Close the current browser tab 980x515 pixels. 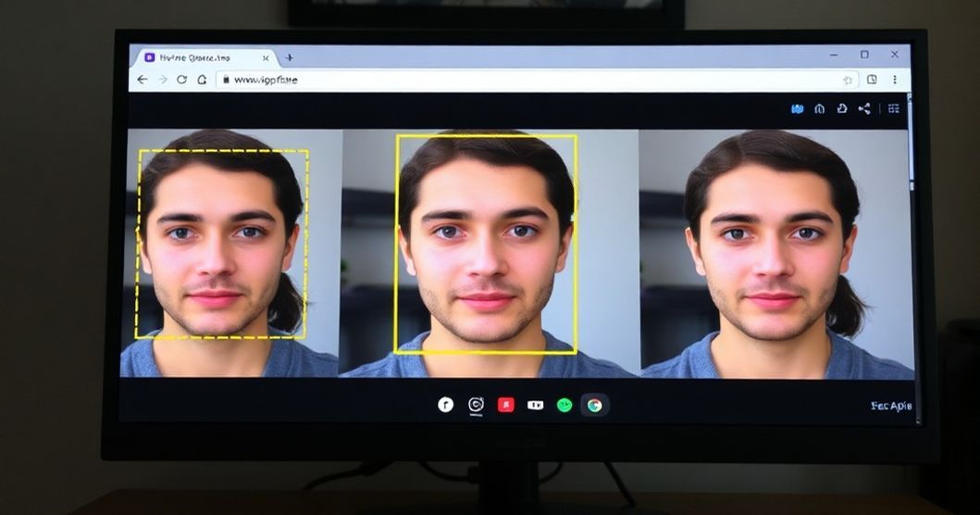pos(266,58)
